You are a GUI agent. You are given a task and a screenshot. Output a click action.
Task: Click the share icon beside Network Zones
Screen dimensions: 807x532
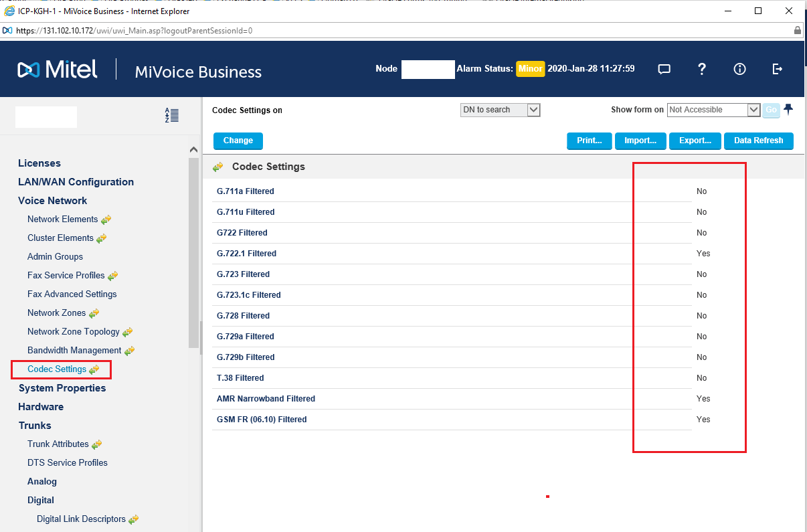pos(94,313)
